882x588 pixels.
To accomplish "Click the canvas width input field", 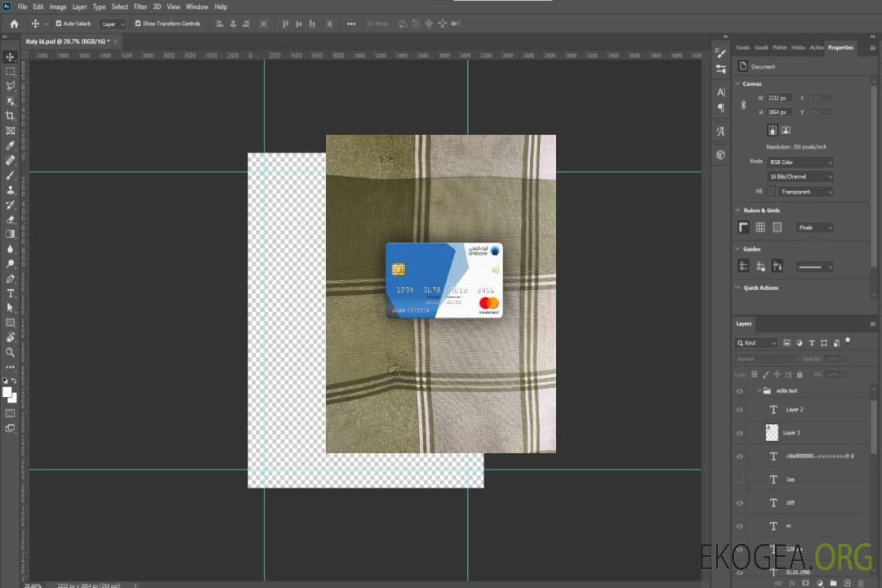I will (779, 98).
